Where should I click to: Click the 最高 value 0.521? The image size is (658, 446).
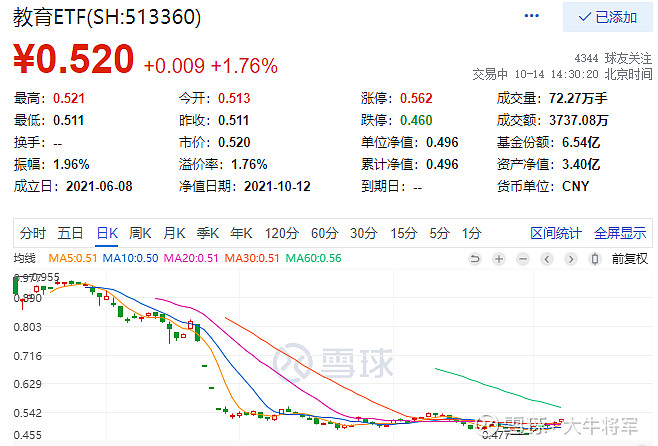coord(69,98)
